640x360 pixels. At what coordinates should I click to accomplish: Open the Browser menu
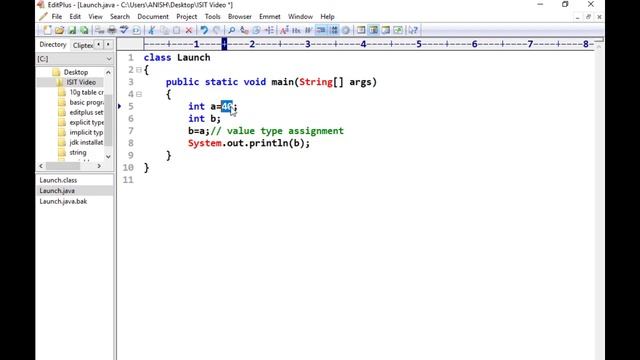[240, 17]
